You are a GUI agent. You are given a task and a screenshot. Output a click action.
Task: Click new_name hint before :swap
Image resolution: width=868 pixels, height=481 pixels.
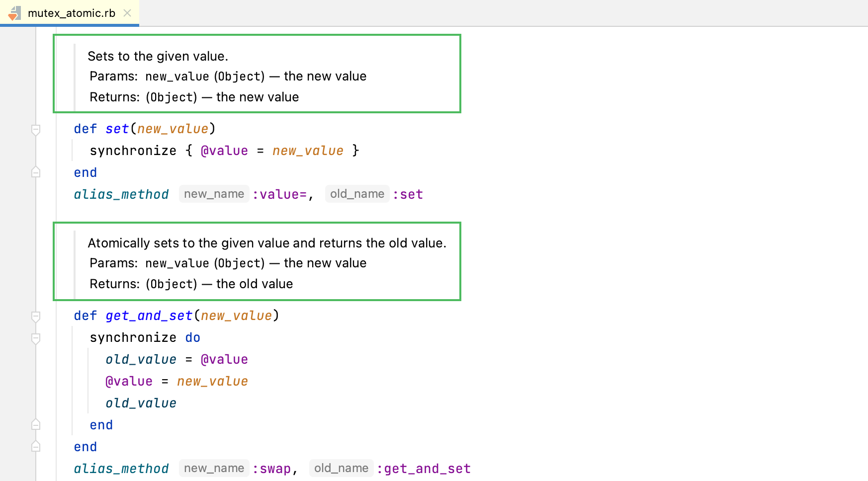point(214,469)
